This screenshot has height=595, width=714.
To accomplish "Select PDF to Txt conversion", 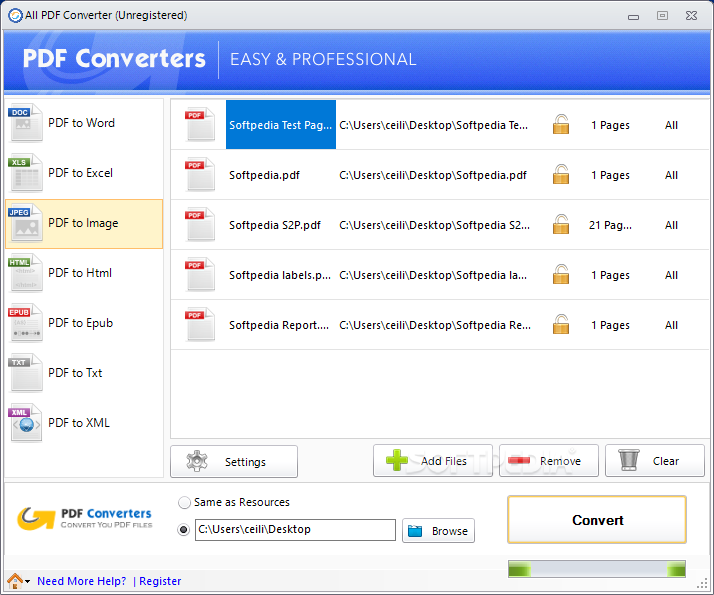I will 84,374.
